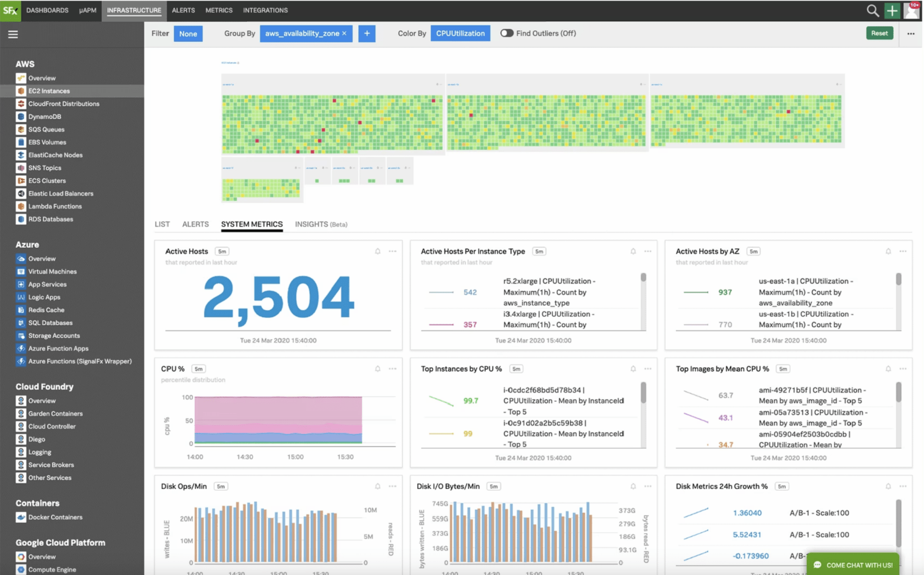The width and height of the screenshot is (924, 575).
Task: Enable the Find Outliers toggle
Action: pyautogui.click(x=506, y=33)
